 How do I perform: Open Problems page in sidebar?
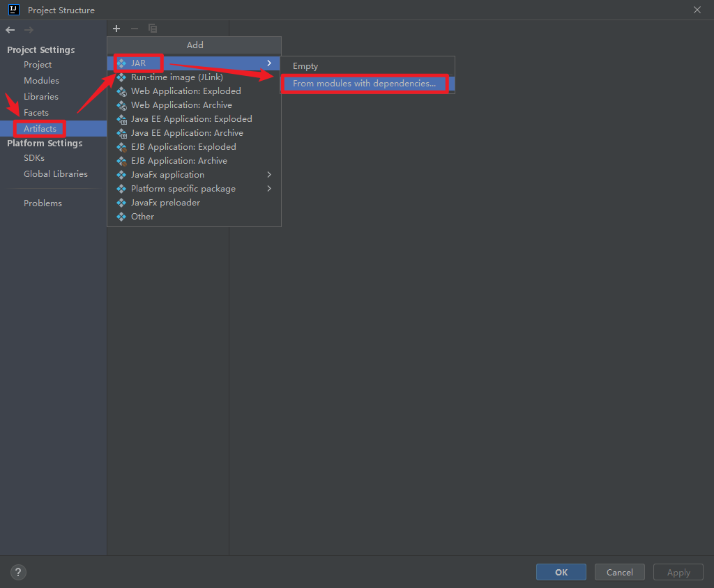[53, 203]
